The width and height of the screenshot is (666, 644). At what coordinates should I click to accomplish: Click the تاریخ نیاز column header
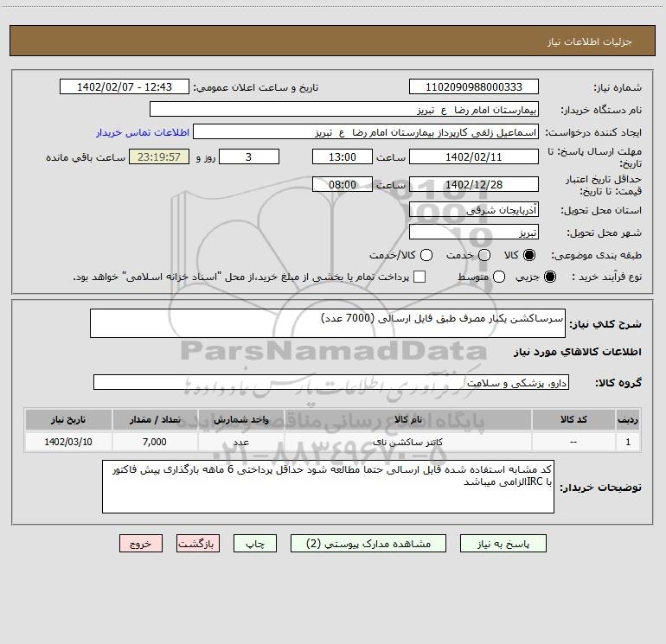tap(68, 419)
